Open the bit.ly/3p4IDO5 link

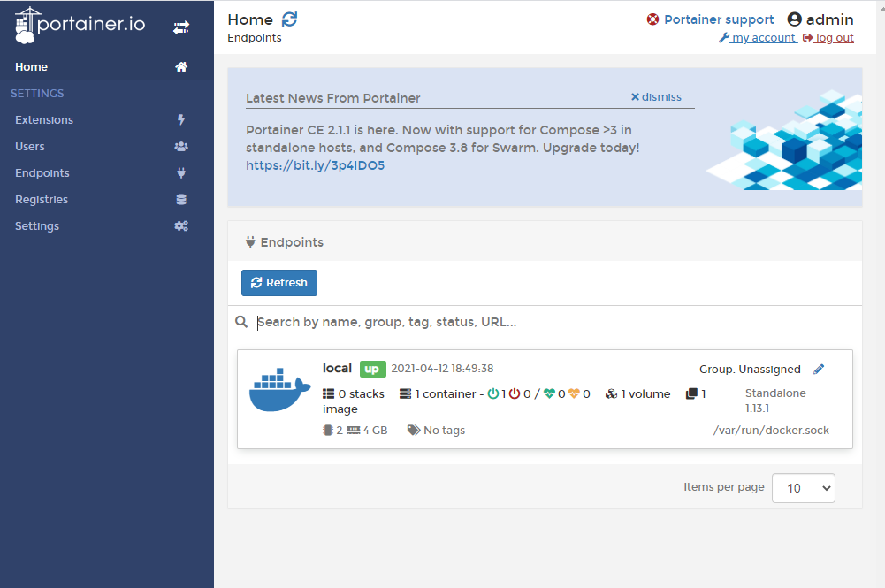[x=316, y=165]
